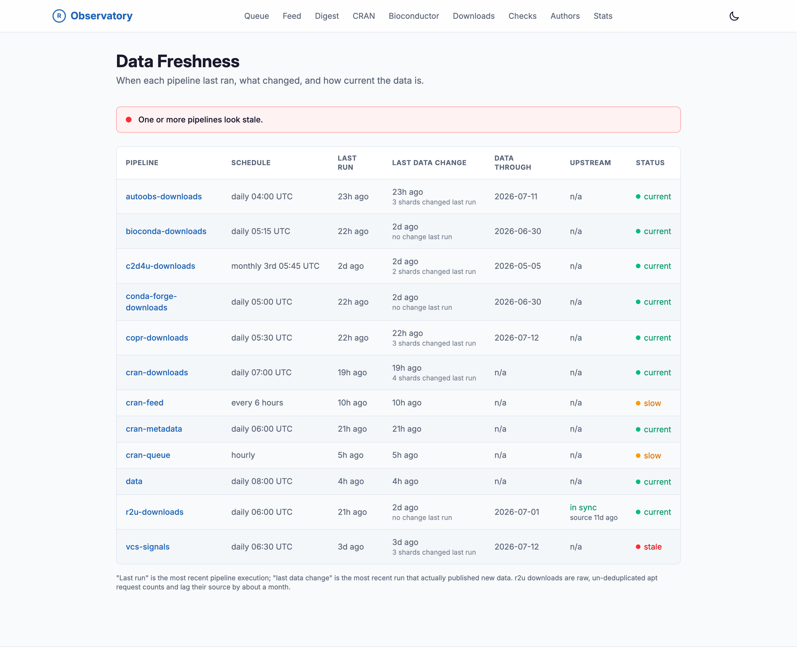Open the c2d4u-downloads pipeline link

(160, 266)
